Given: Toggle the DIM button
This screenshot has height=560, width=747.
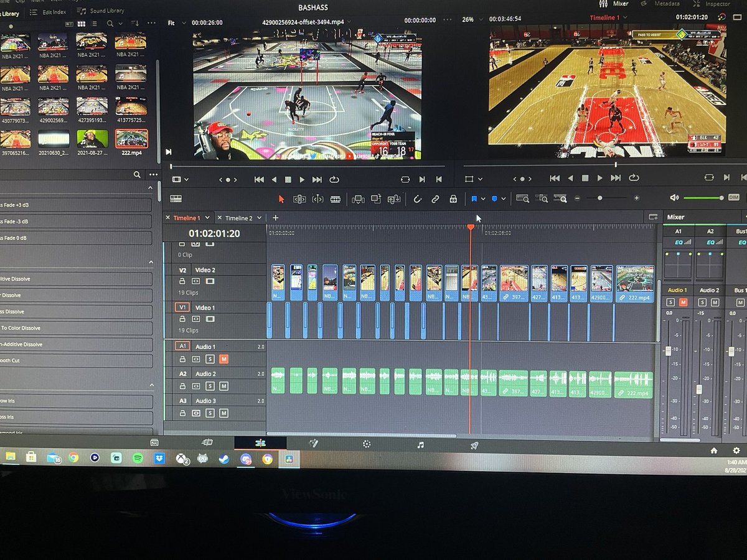Looking at the screenshot, I should pyautogui.click(x=733, y=197).
